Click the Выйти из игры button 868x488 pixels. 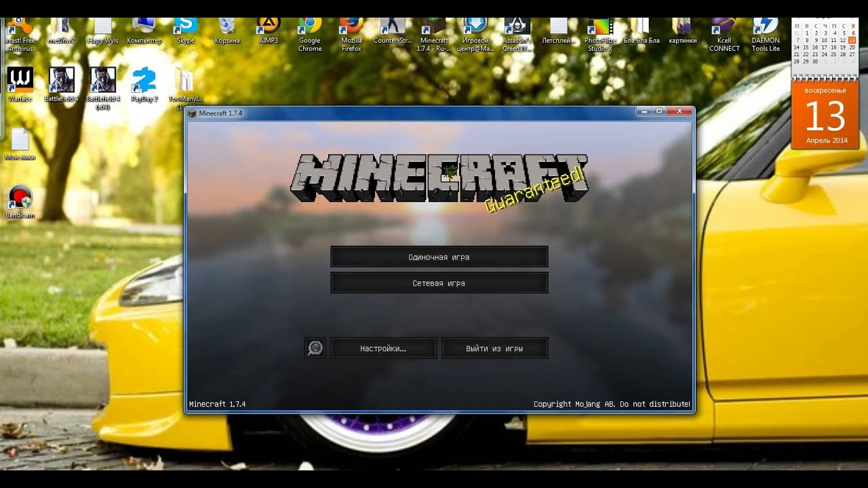[494, 348]
